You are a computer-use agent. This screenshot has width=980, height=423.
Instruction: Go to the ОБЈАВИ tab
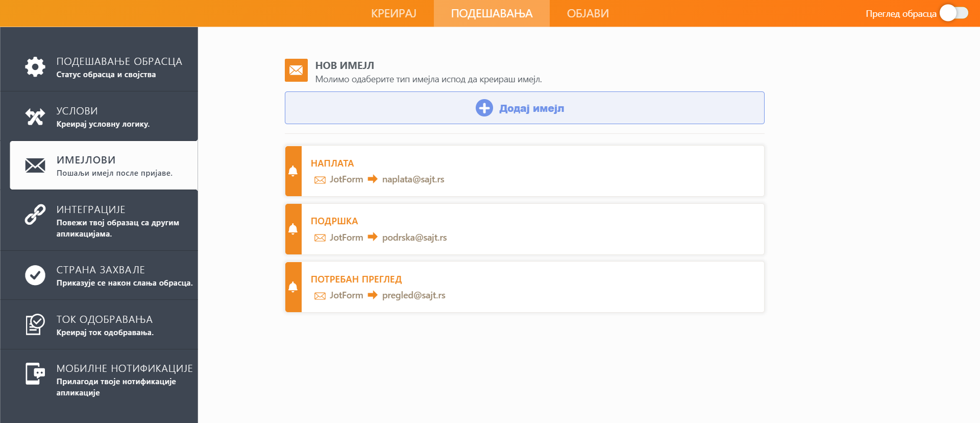(x=588, y=13)
